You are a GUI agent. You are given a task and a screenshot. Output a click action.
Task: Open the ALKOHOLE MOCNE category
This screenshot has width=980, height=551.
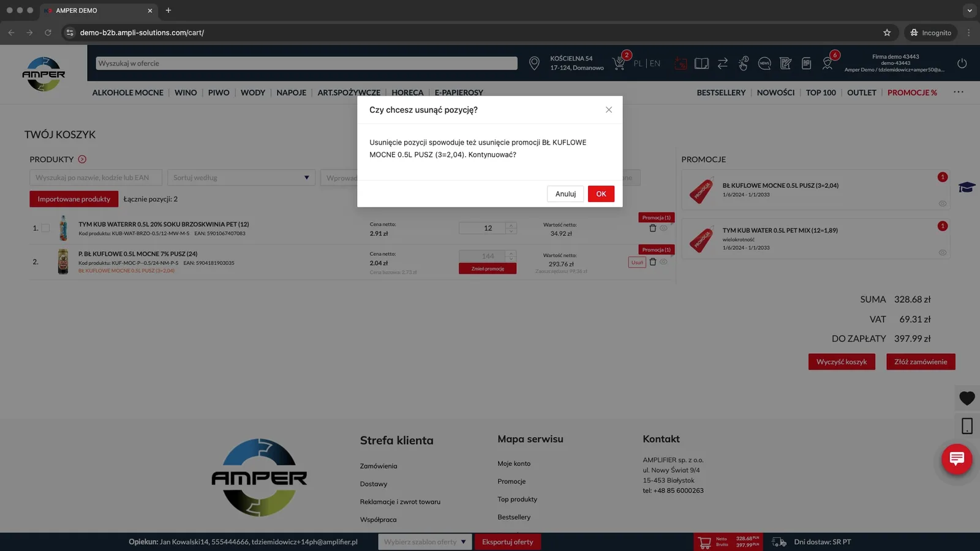click(127, 92)
